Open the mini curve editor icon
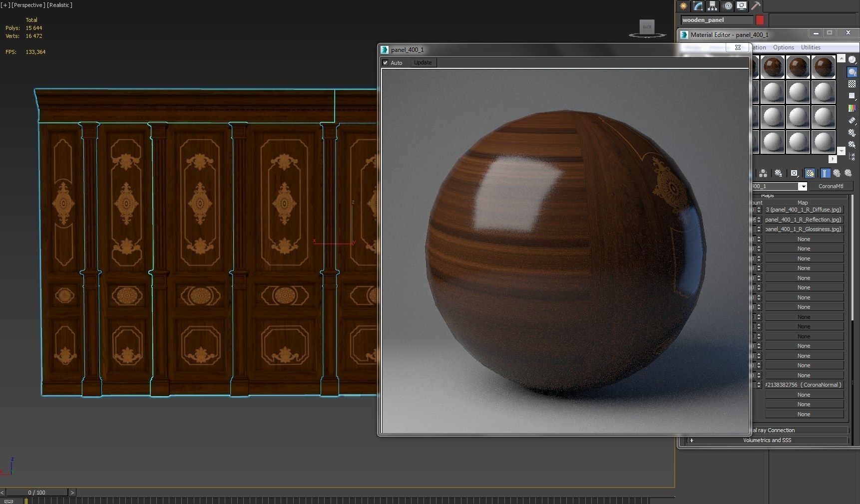This screenshot has width=860, height=504. coord(8,501)
